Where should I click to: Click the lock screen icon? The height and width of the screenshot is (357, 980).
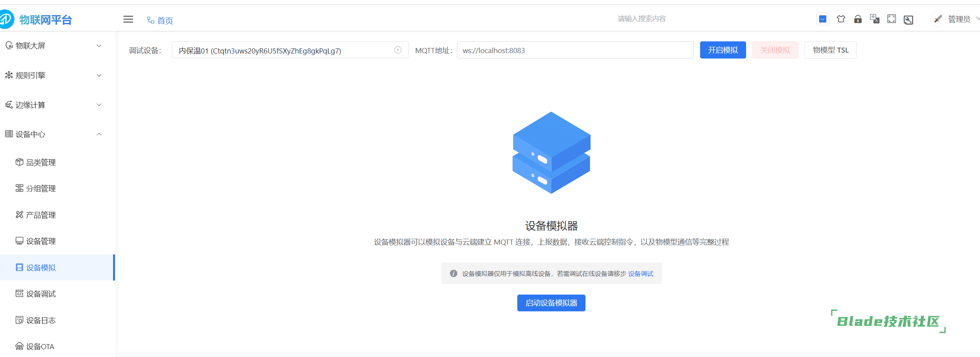point(858,19)
